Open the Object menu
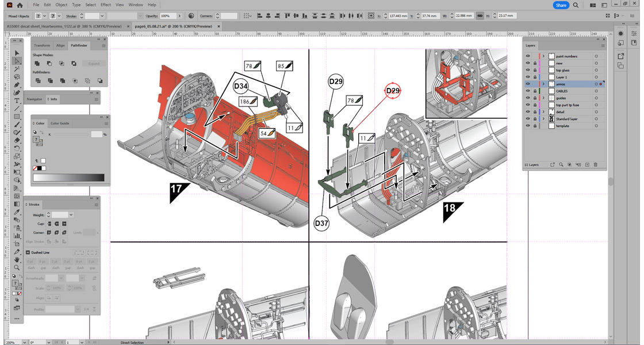This screenshot has width=644, height=345. [x=62, y=5]
